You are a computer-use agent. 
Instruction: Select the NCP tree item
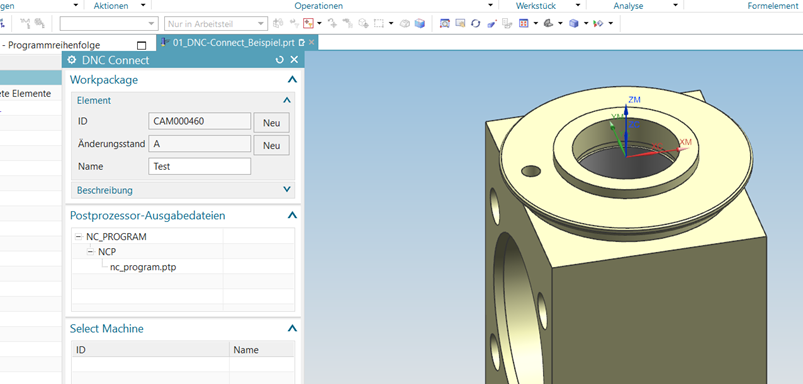point(107,251)
